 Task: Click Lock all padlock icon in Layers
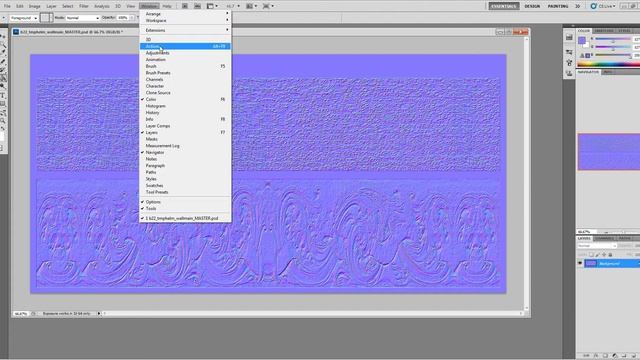click(611, 255)
